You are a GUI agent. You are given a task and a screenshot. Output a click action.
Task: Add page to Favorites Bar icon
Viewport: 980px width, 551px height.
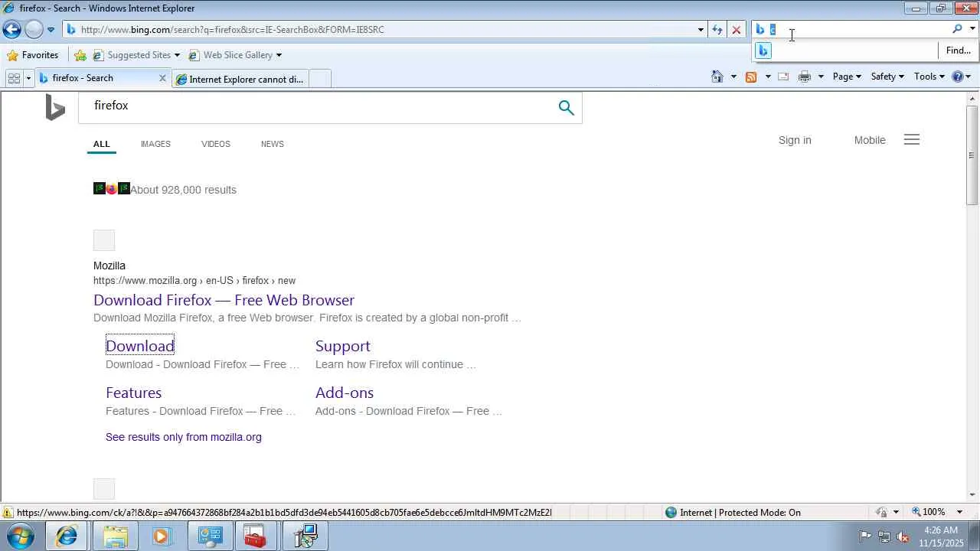(x=80, y=55)
